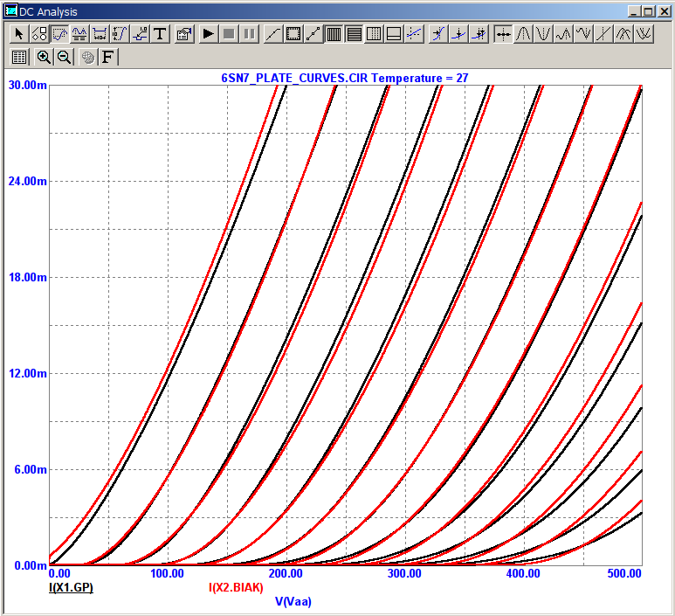
Task: Choose the Global High cursor mode
Action: tap(623, 33)
